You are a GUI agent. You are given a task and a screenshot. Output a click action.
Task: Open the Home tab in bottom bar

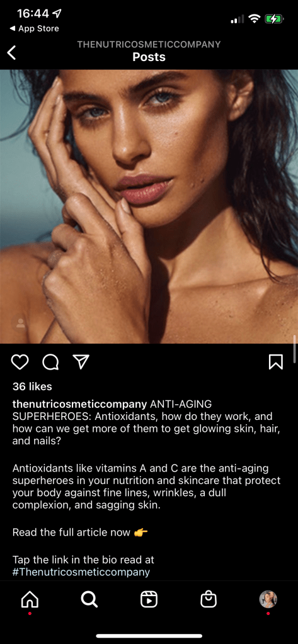pyautogui.click(x=30, y=600)
